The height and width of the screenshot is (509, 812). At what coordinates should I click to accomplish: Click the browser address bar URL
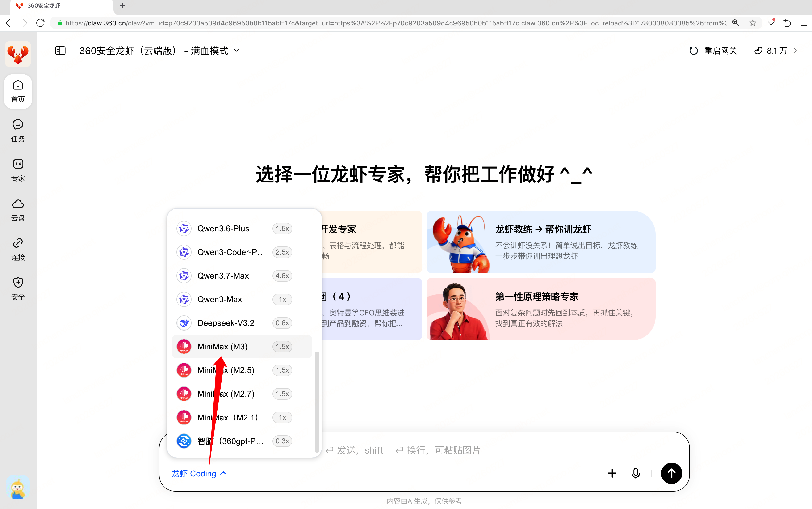pyautogui.click(x=396, y=23)
